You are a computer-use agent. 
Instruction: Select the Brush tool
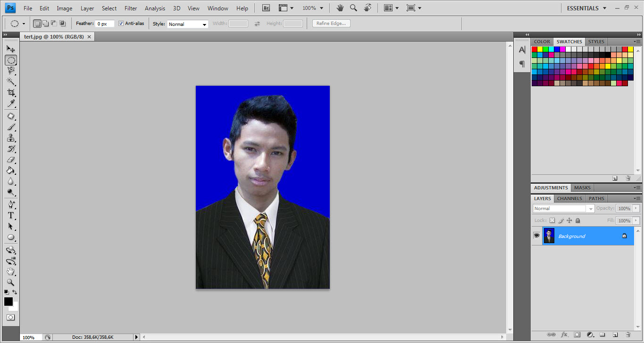point(11,128)
